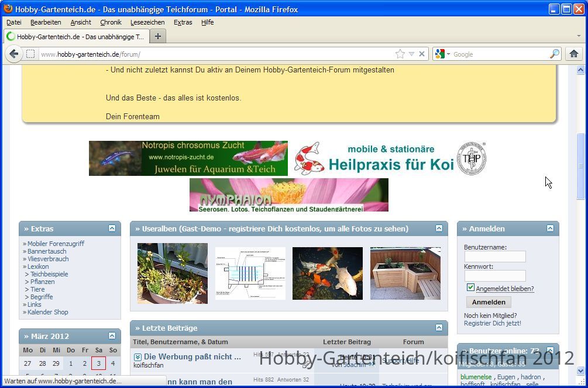This screenshot has height=388, width=588.
Task: Open thread 'Die Werbung paßt nicht ...'
Action: click(192, 356)
